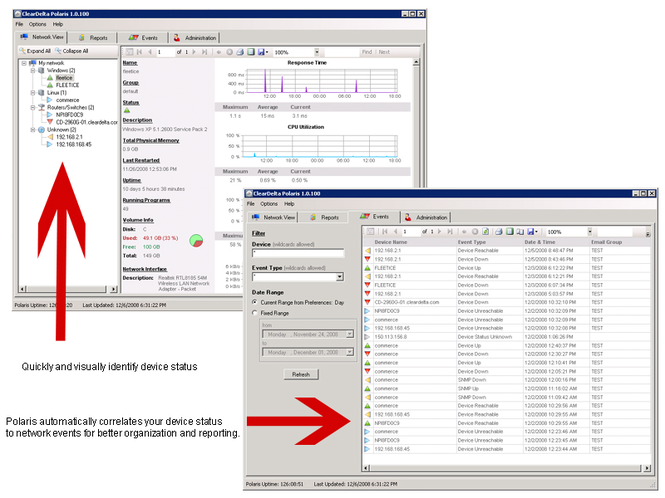Click Print icon in Network View window toolbar
This screenshot has width=665, height=498.
point(240,52)
